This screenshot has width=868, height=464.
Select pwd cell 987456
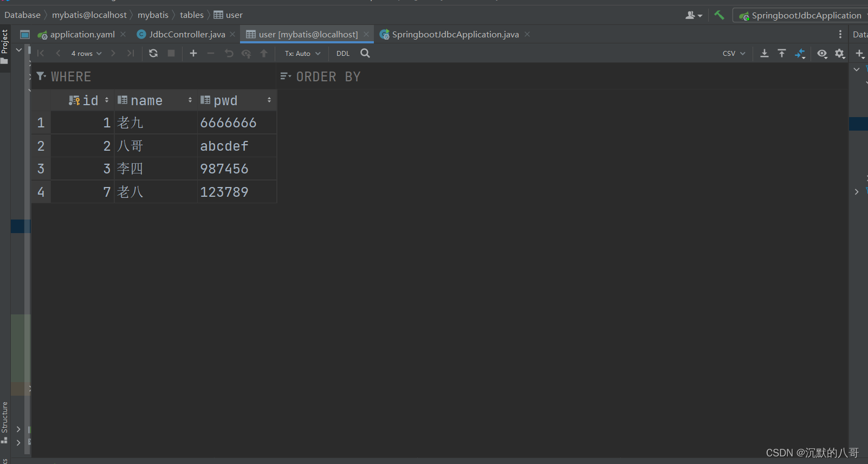pos(237,169)
